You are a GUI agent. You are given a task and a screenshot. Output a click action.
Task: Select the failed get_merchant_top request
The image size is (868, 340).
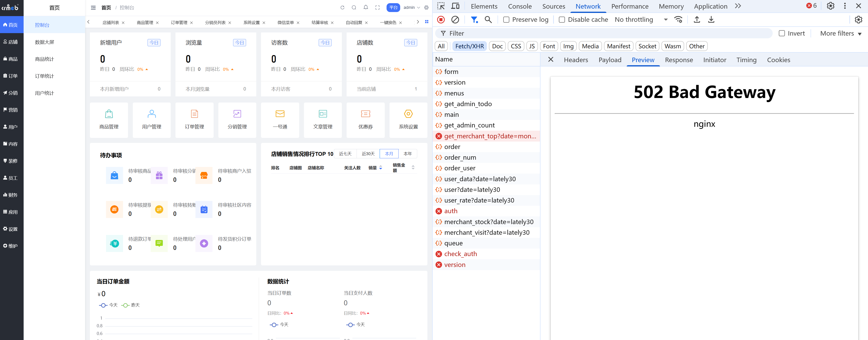tap(486, 136)
